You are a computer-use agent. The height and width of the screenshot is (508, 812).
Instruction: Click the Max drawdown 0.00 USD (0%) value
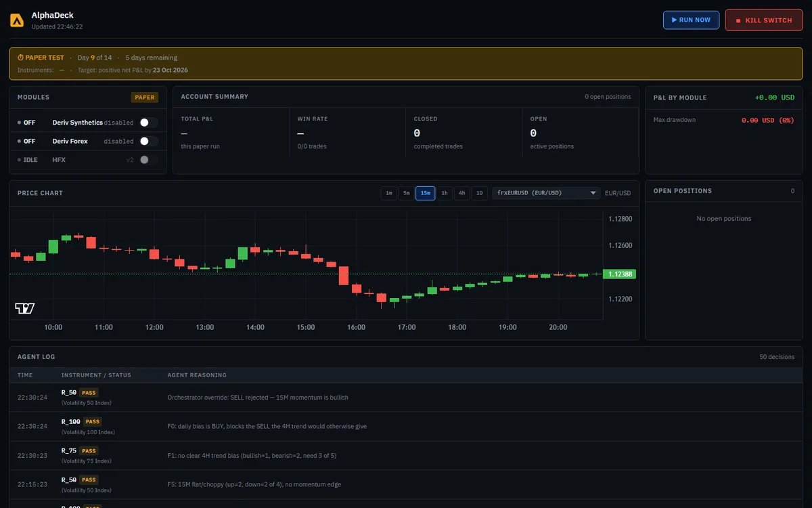(x=768, y=120)
